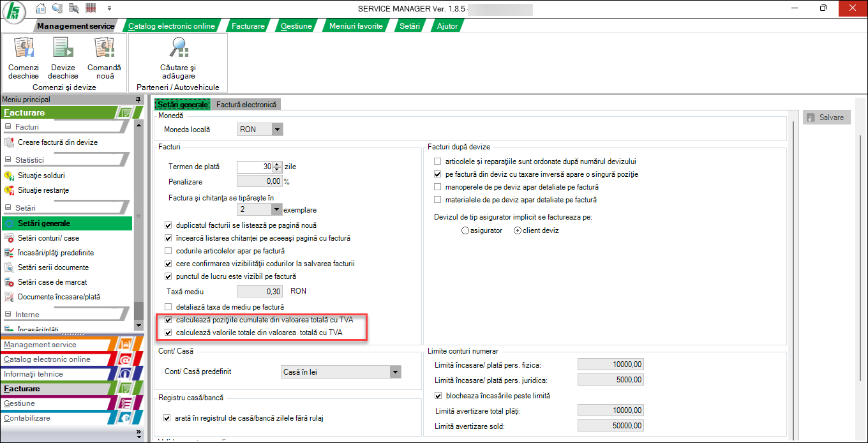Image resolution: width=868 pixels, height=443 pixels.
Task: Uncheck duplicatul facturii se listează checkbox
Action: pos(168,225)
